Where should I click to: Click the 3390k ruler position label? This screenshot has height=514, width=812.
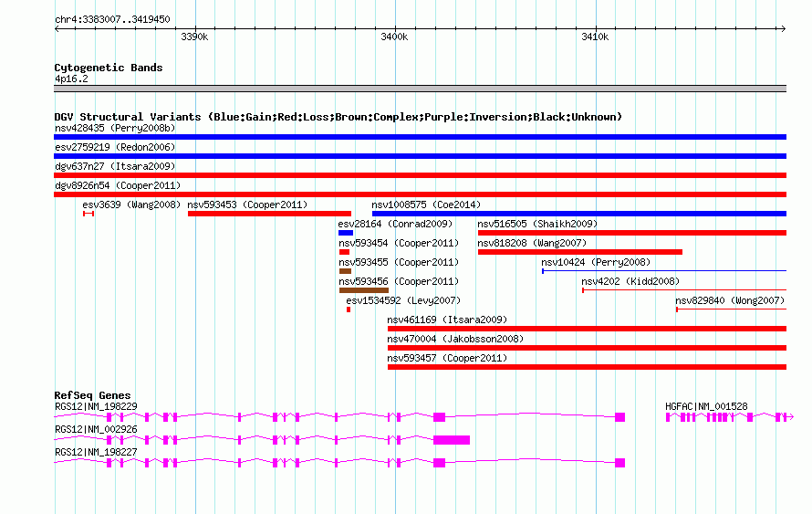pos(194,37)
